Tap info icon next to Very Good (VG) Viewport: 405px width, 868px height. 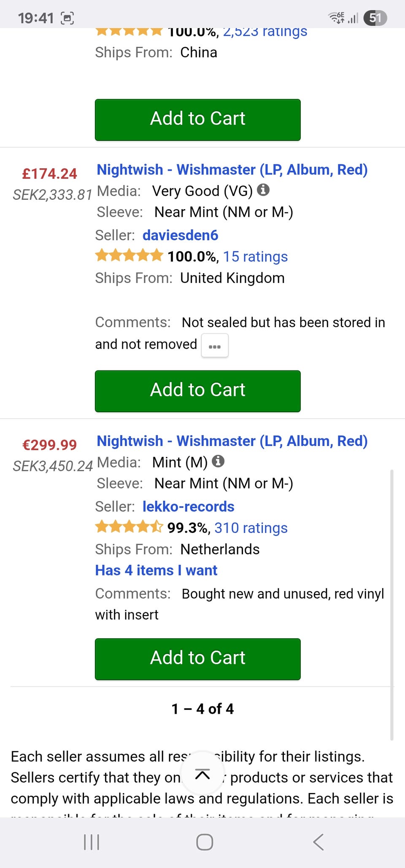[x=263, y=190]
